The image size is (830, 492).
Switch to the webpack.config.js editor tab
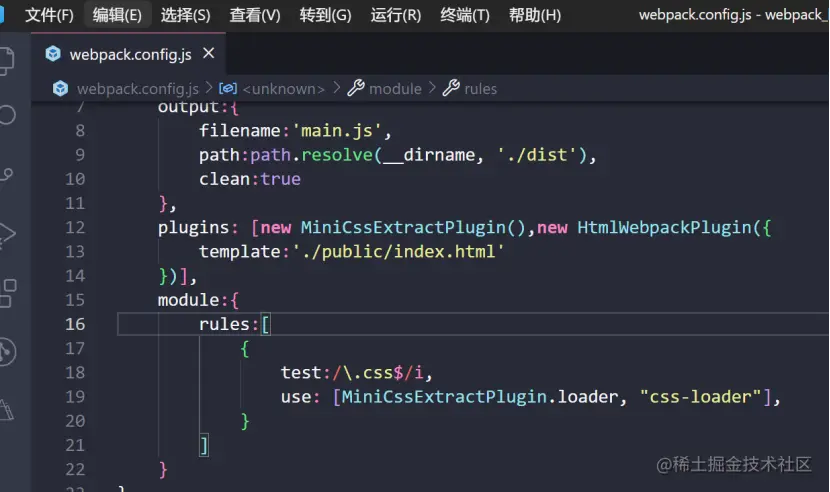(129, 54)
